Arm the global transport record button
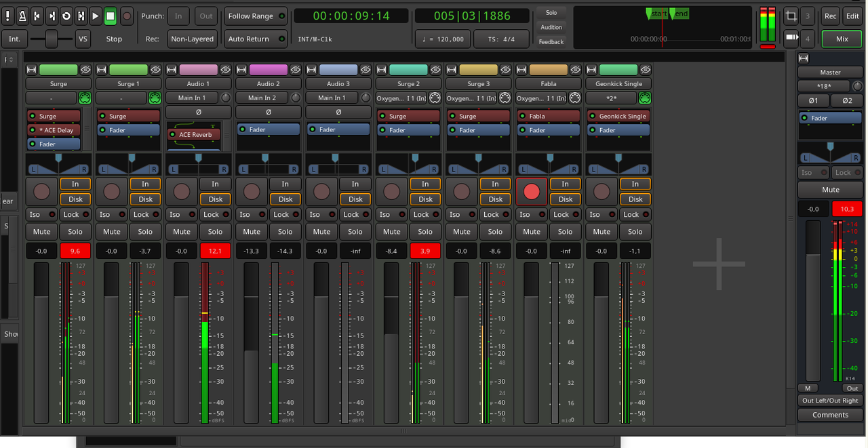Image resolution: width=868 pixels, height=448 pixels. click(x=126, y=16)
